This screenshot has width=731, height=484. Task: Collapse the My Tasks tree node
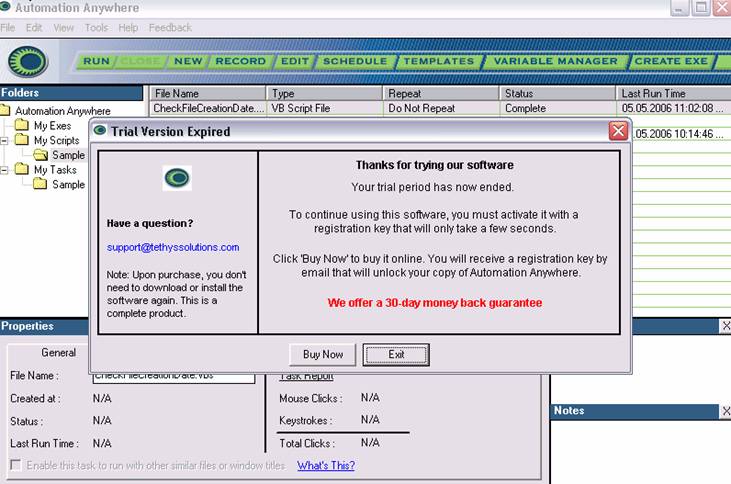pos(4,170)
